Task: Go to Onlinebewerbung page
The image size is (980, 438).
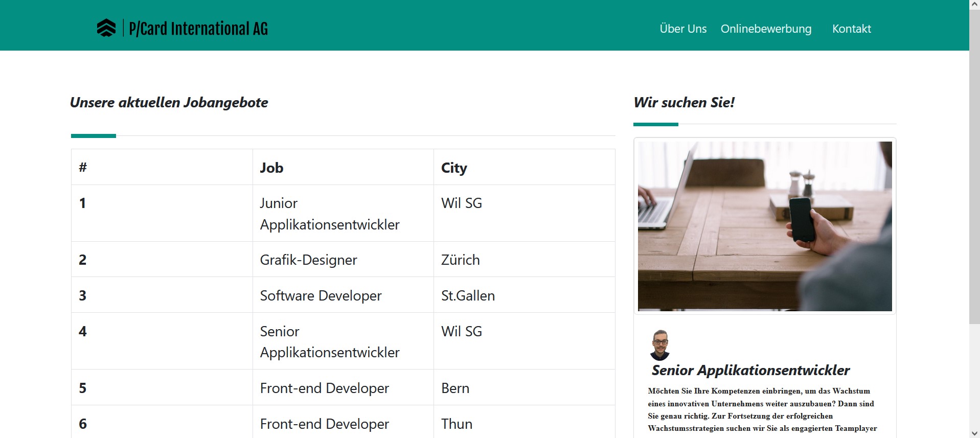Action: [x=766, y=29]
